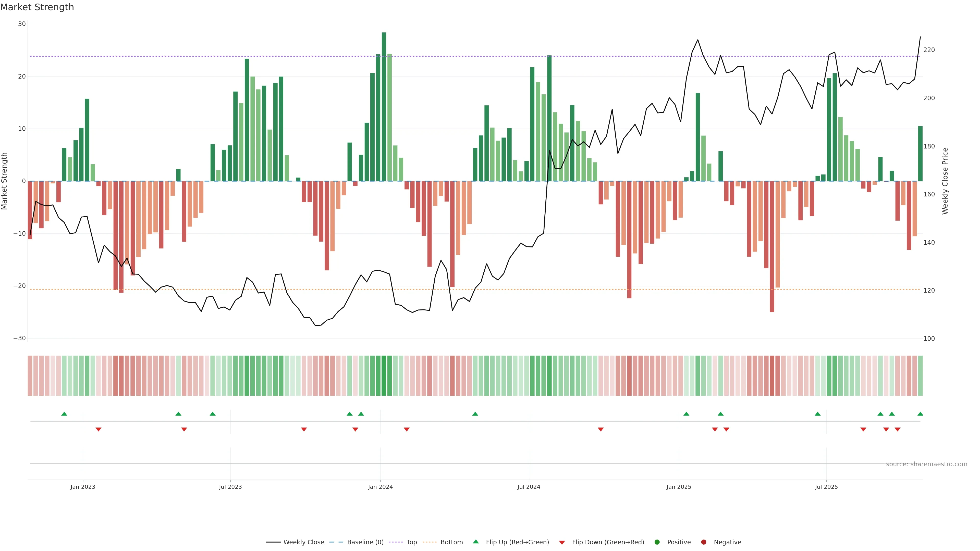980x551 pixels.
Task: Click the first green flip-up triangle marker
Action: (64, 414)
